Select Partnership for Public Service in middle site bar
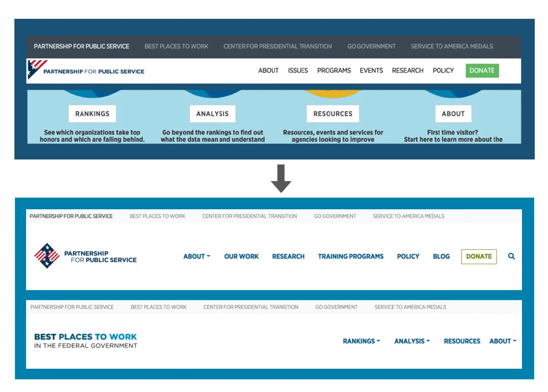 [71, 216]
